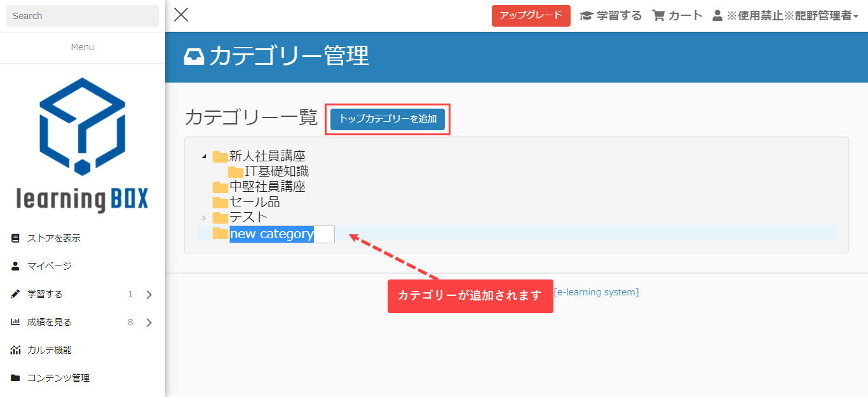The height and width of the screenshot is (397, 868).
Task: Expand 成績を見る submenu chevron in sidebar
Action: pos(149,323)
